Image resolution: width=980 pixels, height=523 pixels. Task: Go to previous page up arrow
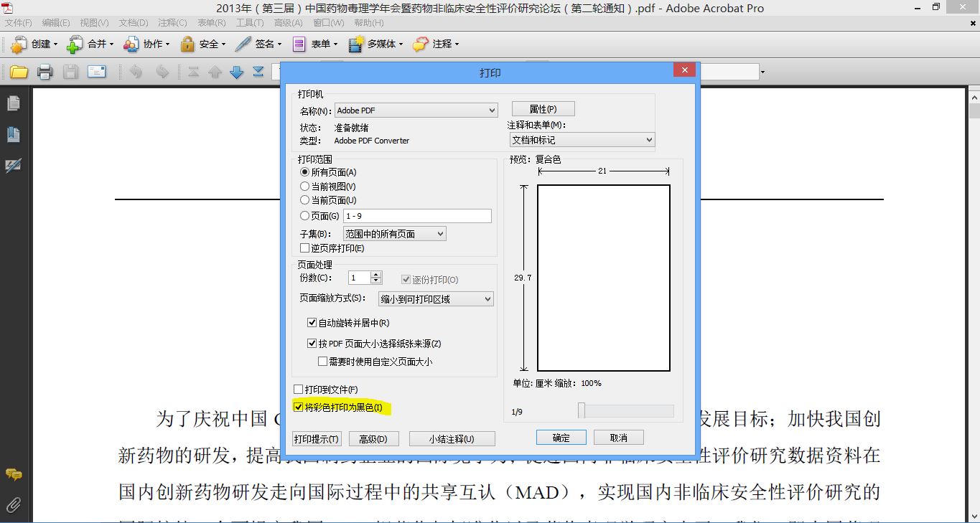215,72
